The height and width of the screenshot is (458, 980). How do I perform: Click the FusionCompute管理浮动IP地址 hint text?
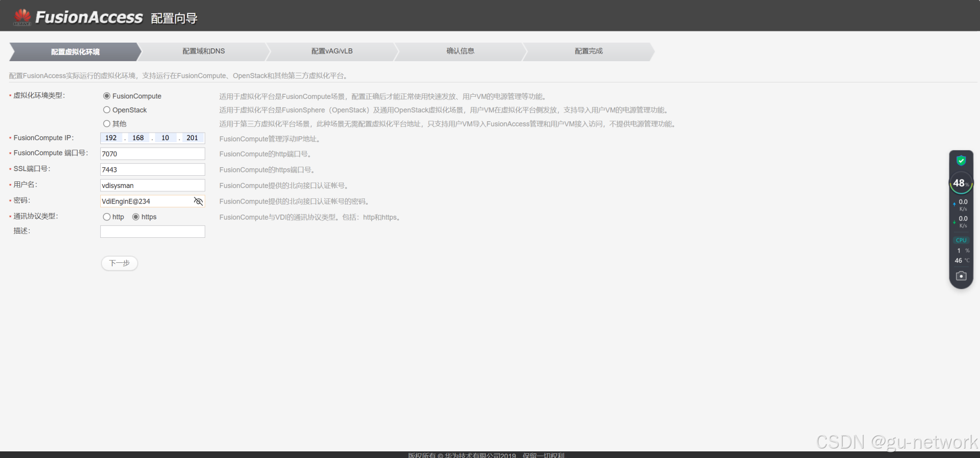(271, 139)
